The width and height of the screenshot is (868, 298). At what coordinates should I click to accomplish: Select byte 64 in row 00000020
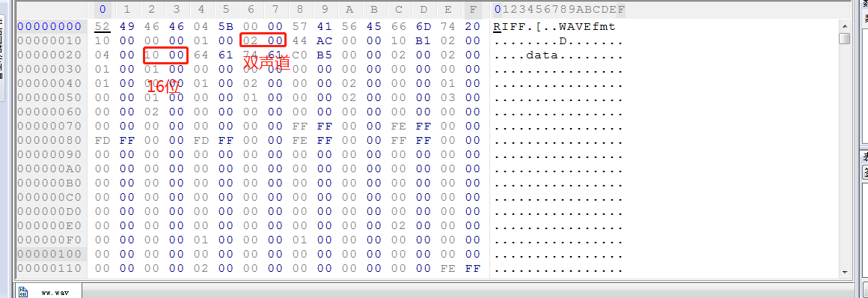tap(201, 55)
